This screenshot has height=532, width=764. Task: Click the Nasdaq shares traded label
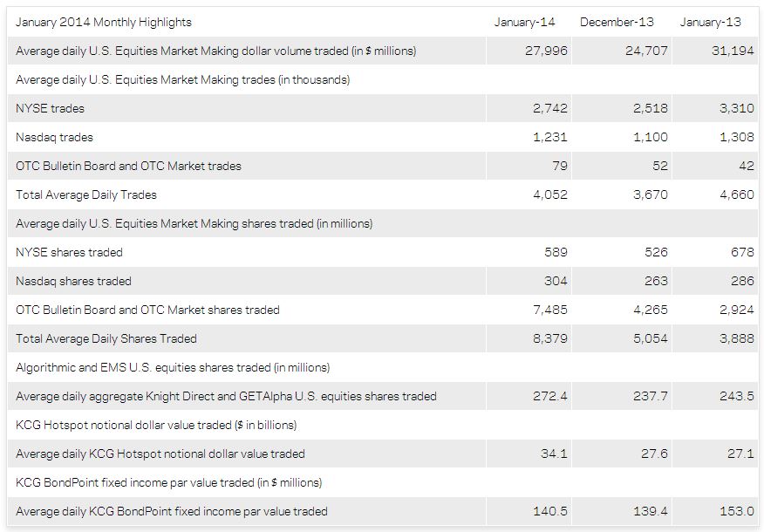73,281
